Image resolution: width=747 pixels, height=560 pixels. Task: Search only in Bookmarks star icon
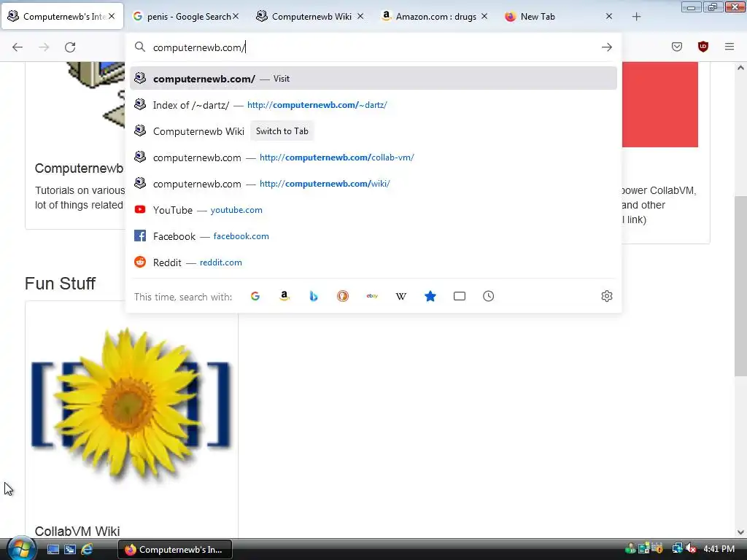point(430,296)
